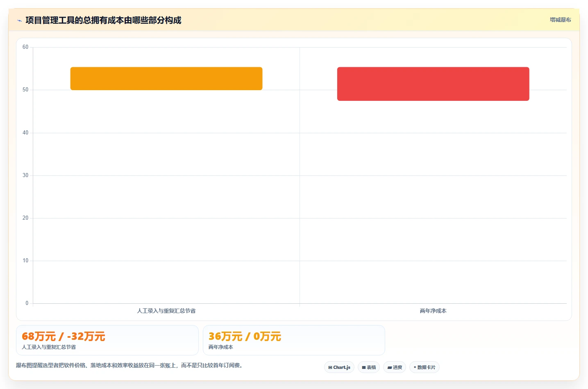Image resolution: width=588 pixels, height=389 pixels.
Task: Select the 数据卡片 tag chip
Action: [x=425, y=367]
